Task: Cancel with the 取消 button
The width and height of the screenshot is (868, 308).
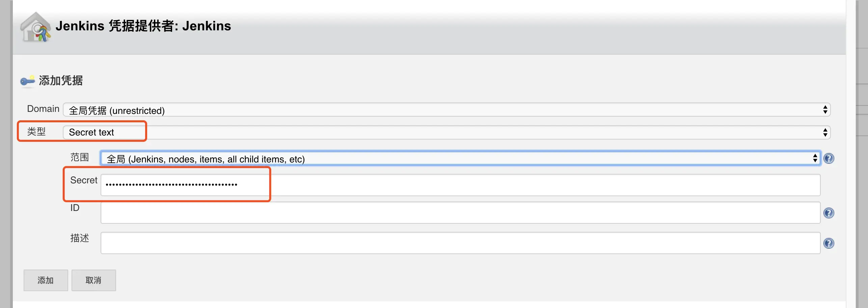Action: (x=93, y=280)
